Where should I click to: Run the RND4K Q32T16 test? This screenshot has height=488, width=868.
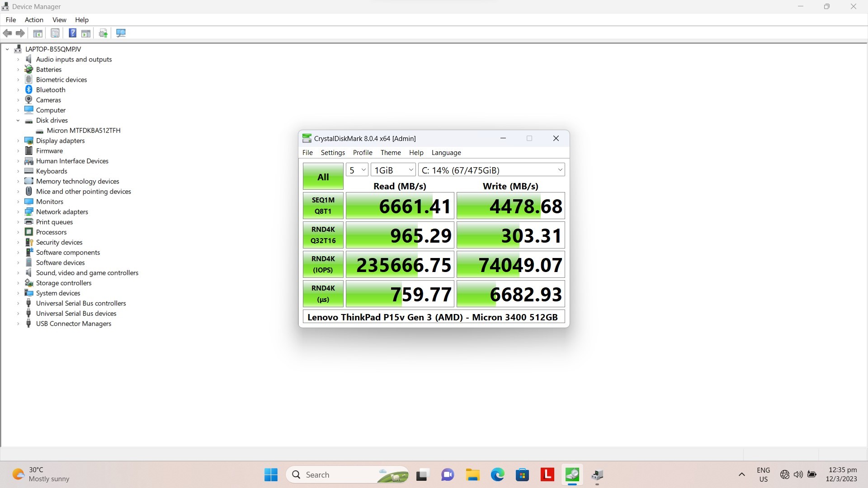pyautogui.click(x=323, y=235)
